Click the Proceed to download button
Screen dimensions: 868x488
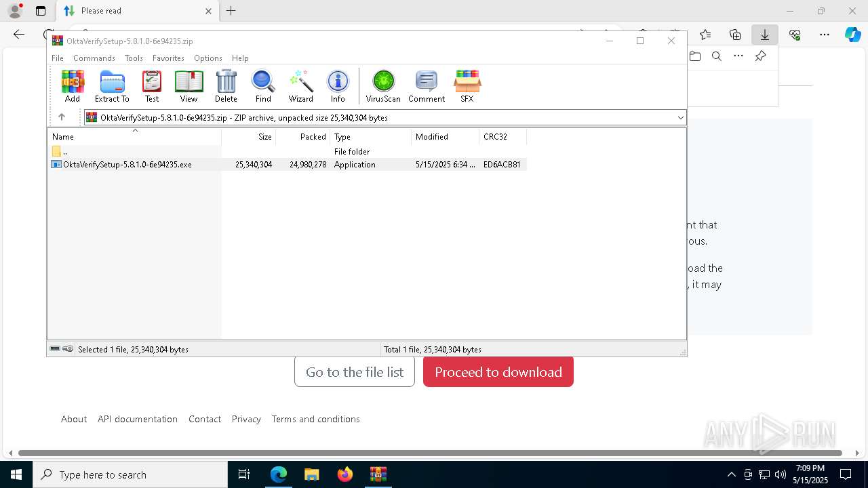pyautogui.click(x=498, y=372)
